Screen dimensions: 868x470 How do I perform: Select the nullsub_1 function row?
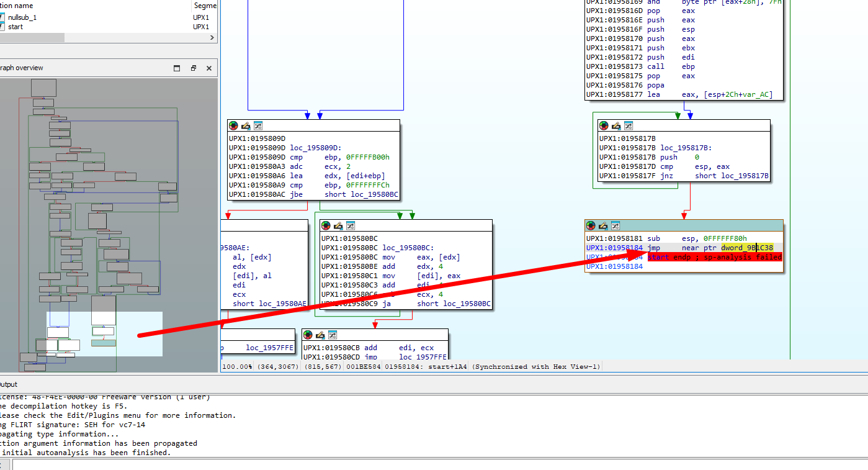click(108, 17)
